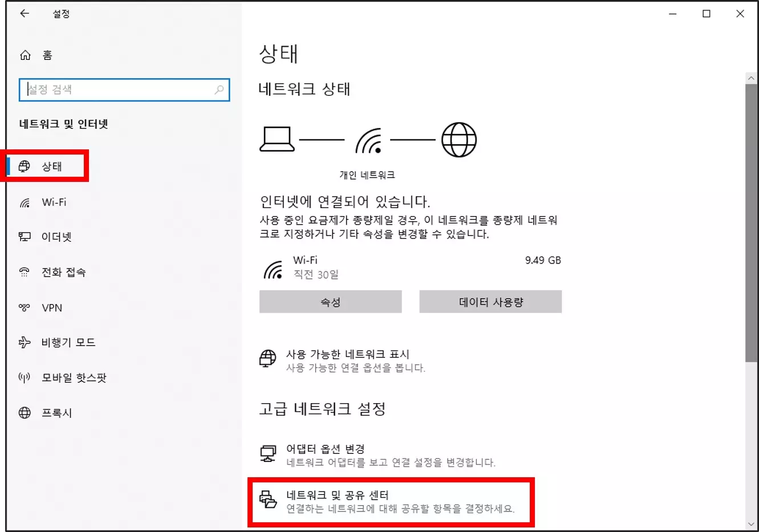Click the 속성 button

tap(331, 302)
